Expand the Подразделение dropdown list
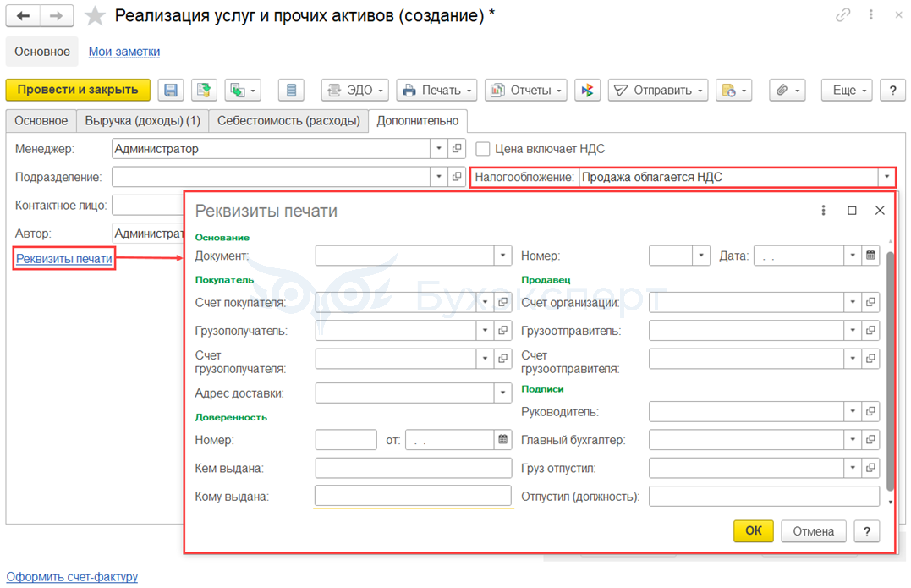 pos(439,177)
